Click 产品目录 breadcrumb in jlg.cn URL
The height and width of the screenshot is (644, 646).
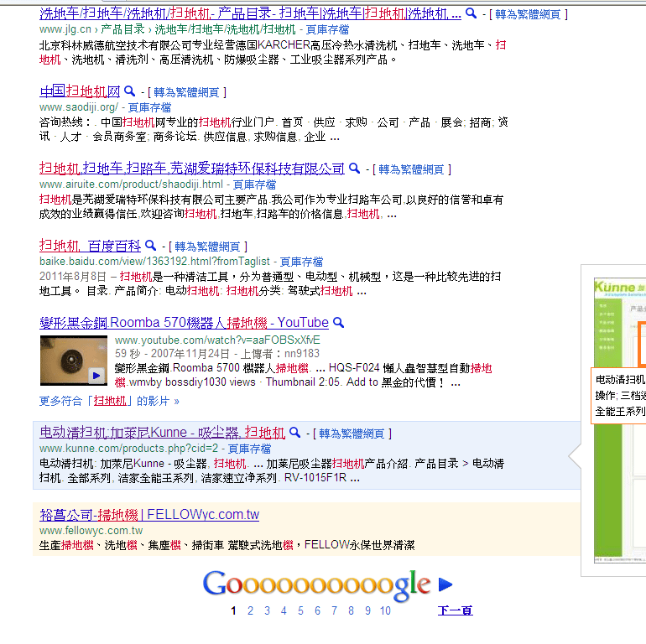click(x=122, y=29)
